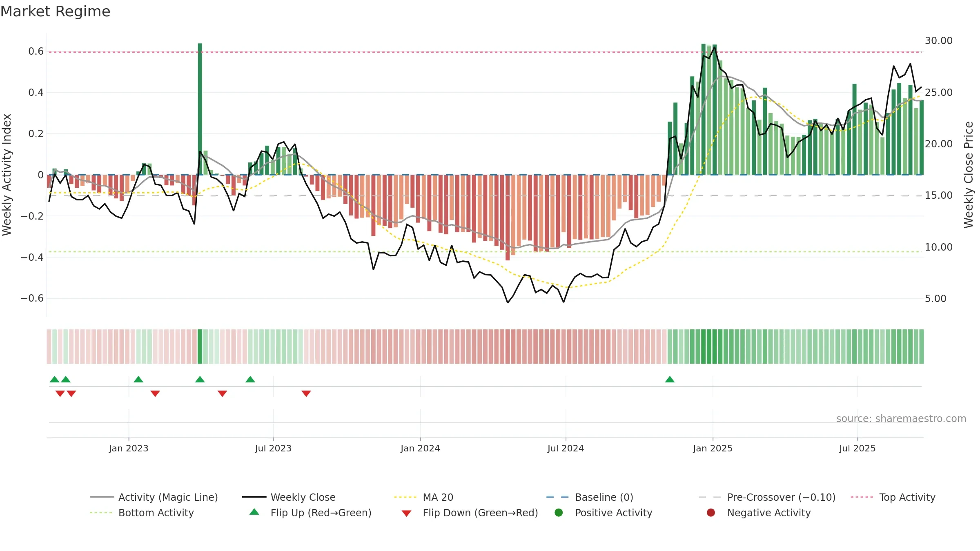Click the darkest green heatmap cells near Jan 2025
This screenshot has width=980, height=551.
pos(709,347)
